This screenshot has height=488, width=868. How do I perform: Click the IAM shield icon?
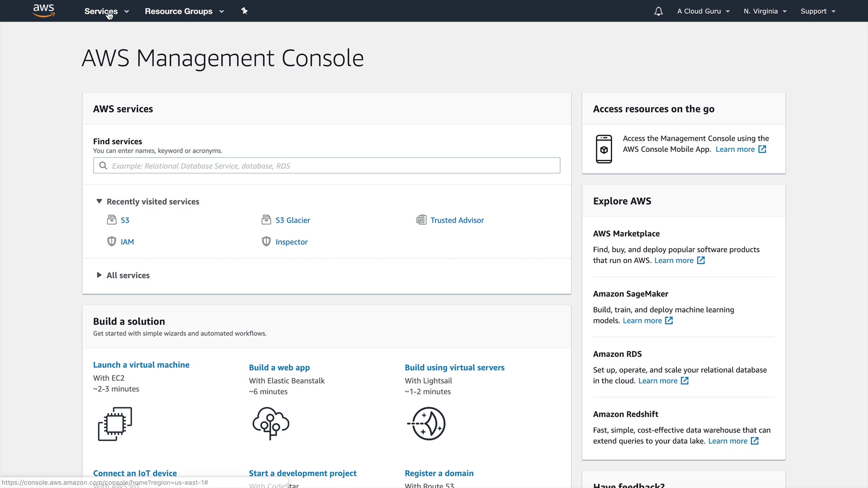click(x=112, y=242)
